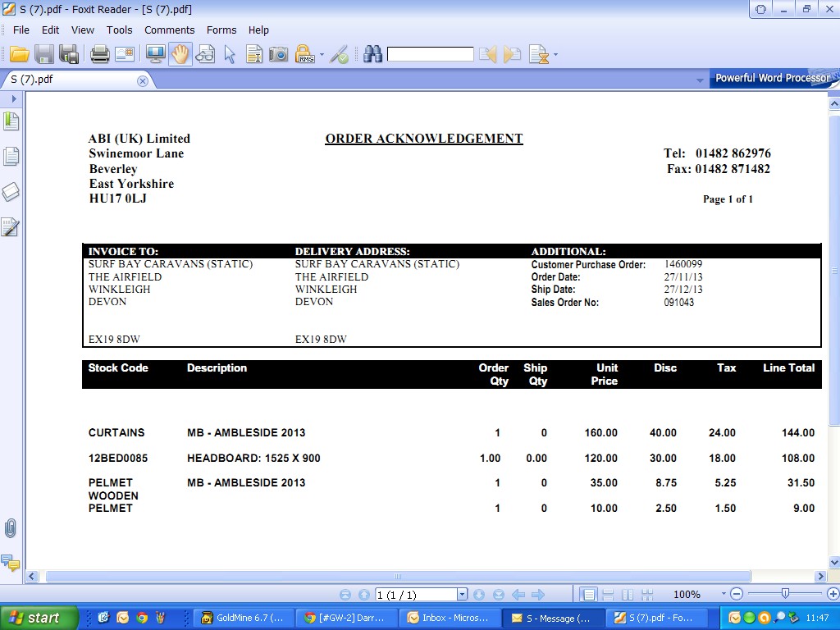Open the Comments menu
Screen dimensions: 840x630
point(169,30)
